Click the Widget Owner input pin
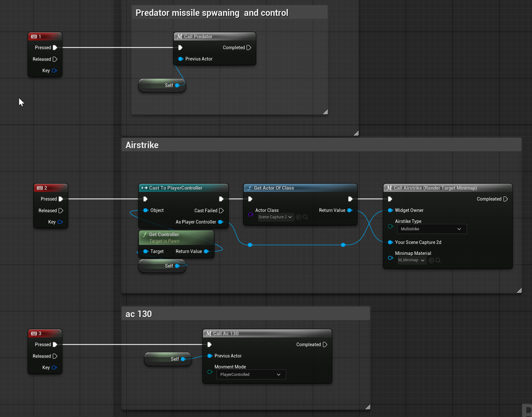Viewport: 532px width, 417px height. coord(390,210)
